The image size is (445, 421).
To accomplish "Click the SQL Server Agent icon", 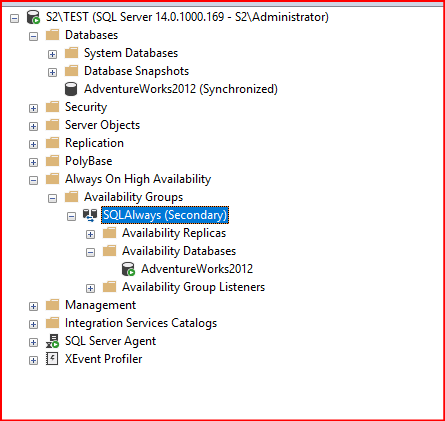I will click(52, 341).
